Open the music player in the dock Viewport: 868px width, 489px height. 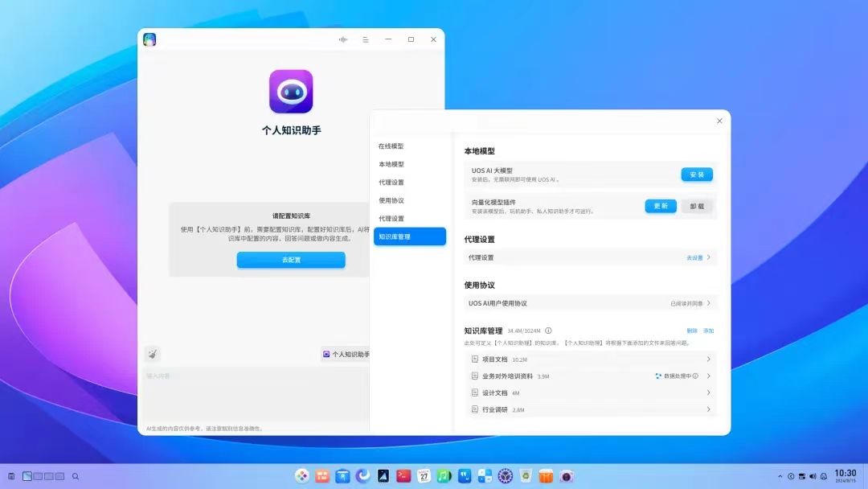444,475
